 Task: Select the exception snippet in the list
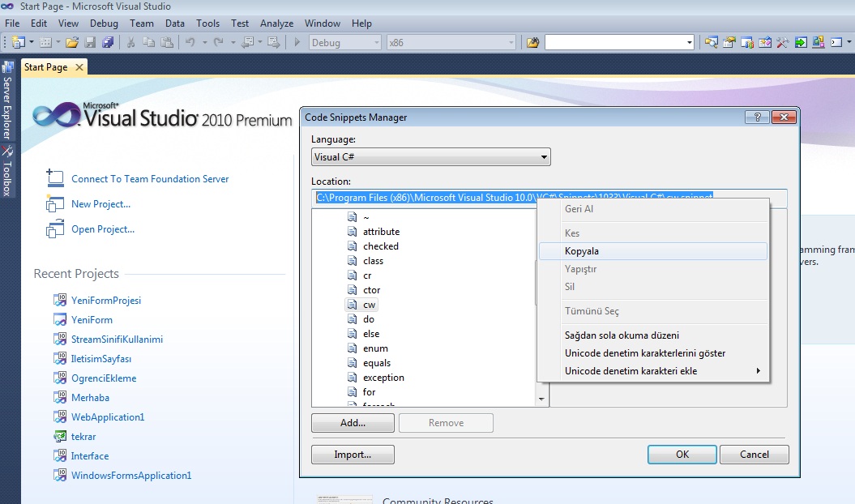(x=383, y=378)
